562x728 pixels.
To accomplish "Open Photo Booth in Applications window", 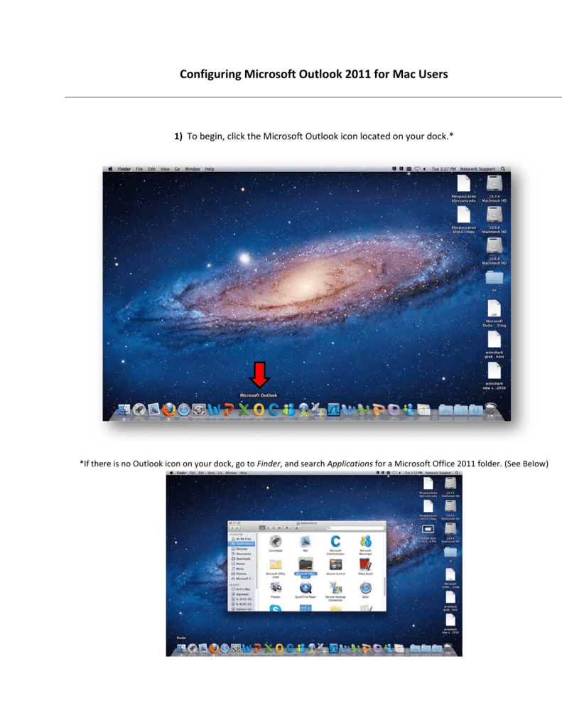I will [x=366, y=567].
